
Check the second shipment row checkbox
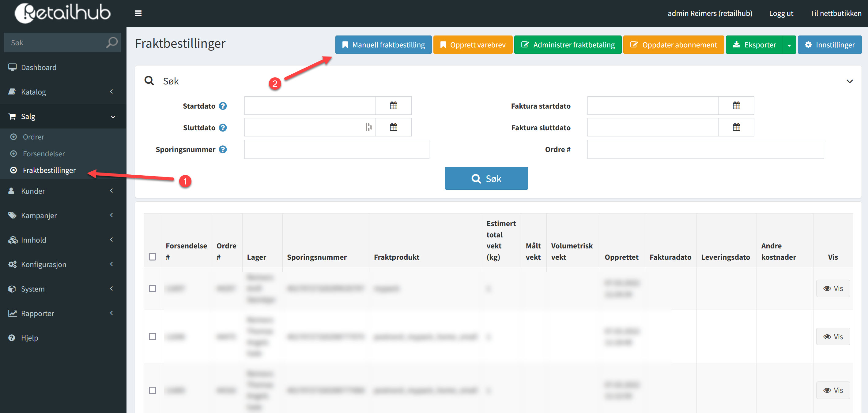(x=152, y=337)
